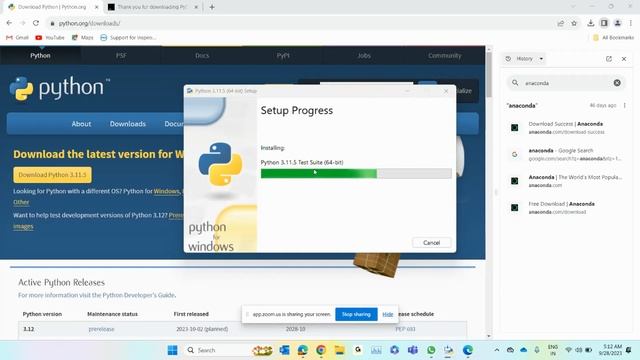Select the Community top navigation item
This screenshot has height=360, width=640.
click(x=444, y=56)
